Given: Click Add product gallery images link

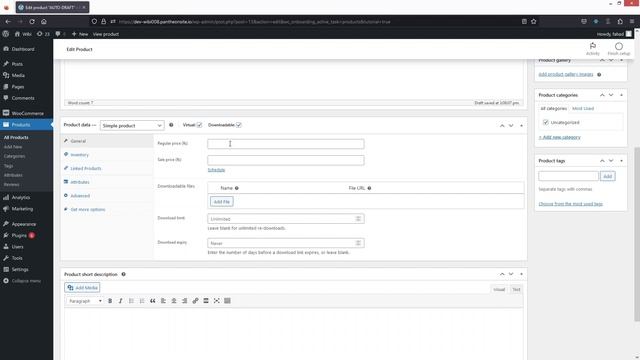Looking at the screenshot, I should pyautogui.click(x=566, y=74).
